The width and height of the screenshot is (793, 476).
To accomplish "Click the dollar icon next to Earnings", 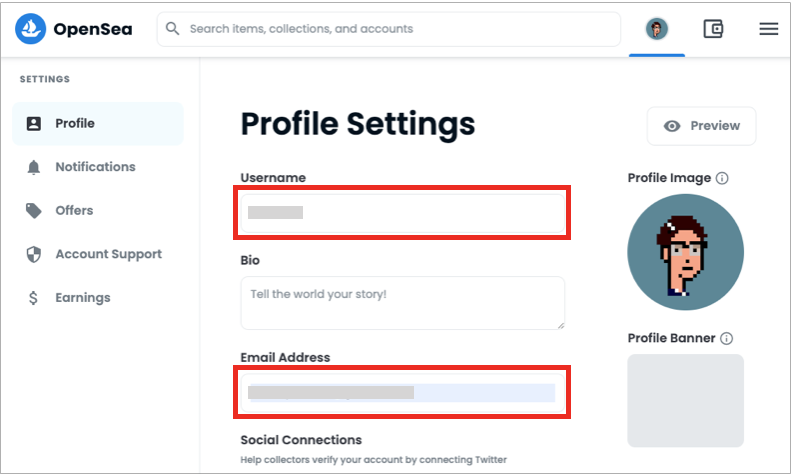I will [x=33, y=298].
